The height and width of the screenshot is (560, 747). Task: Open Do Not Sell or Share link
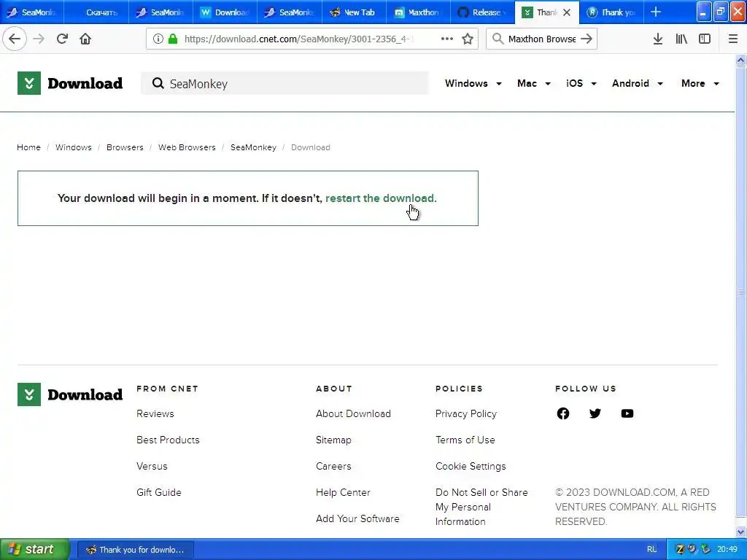point(481,507)
